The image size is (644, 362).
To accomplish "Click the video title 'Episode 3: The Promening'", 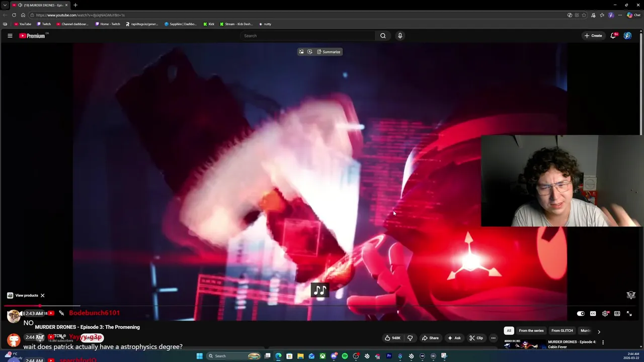I will point(88,327).
